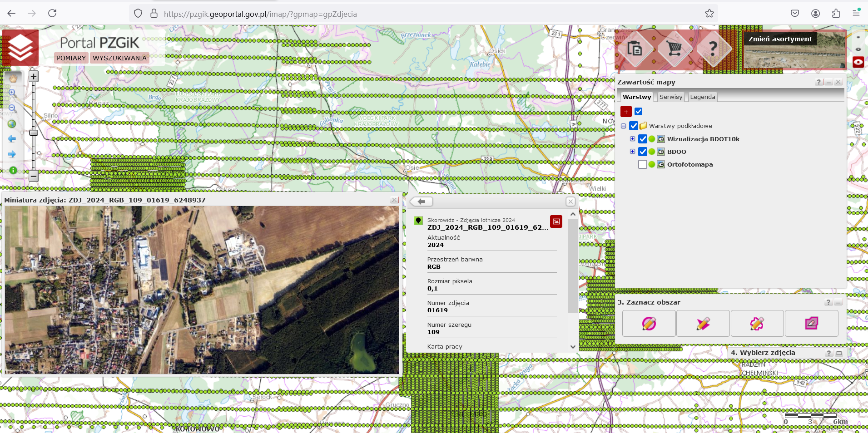
Task: Activate the zoom-in magnifier tool
Action: pyautogui.click(x=13, y=93)
